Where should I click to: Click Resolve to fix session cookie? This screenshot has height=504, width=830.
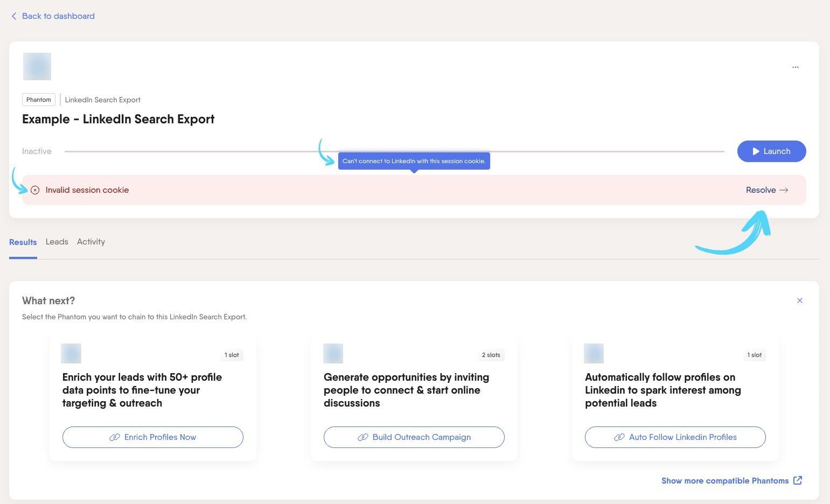(767, 190)
